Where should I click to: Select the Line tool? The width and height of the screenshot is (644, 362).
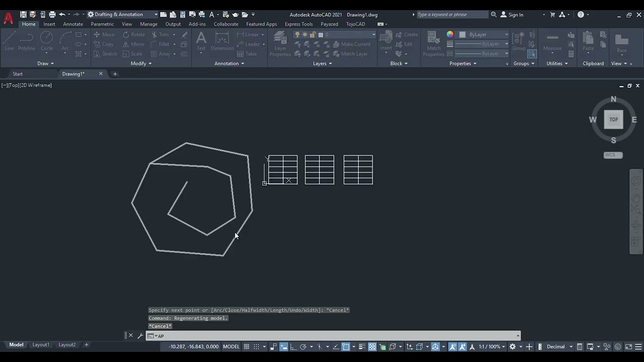tap(9, 41)
